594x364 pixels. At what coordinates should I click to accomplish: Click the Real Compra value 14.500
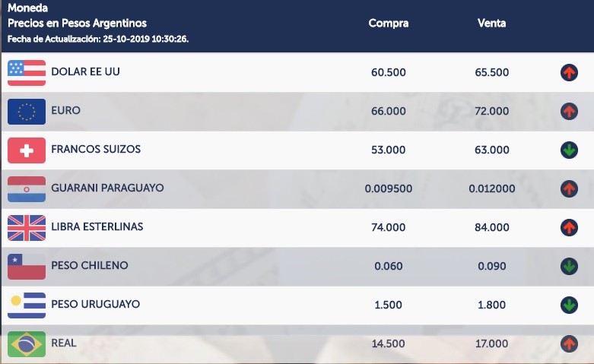389,343
